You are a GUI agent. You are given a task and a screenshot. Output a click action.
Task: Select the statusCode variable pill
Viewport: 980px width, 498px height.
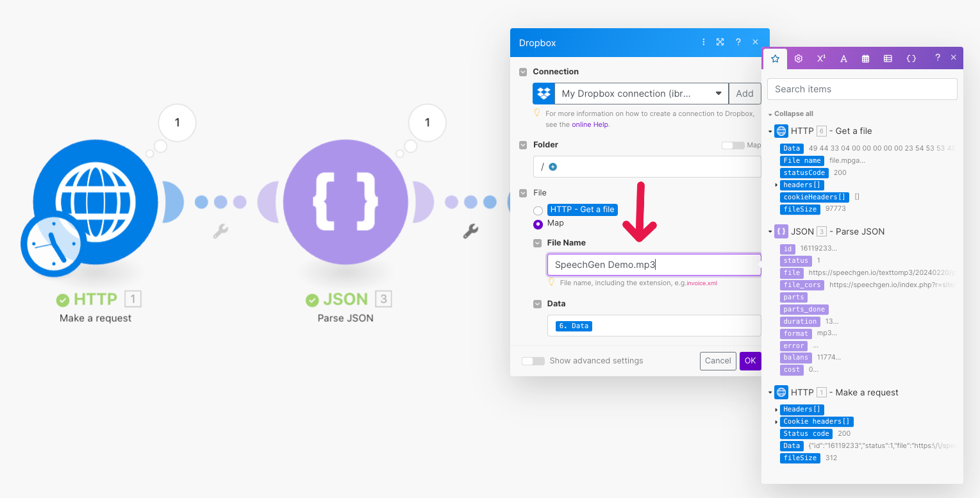tap(804, 173)
